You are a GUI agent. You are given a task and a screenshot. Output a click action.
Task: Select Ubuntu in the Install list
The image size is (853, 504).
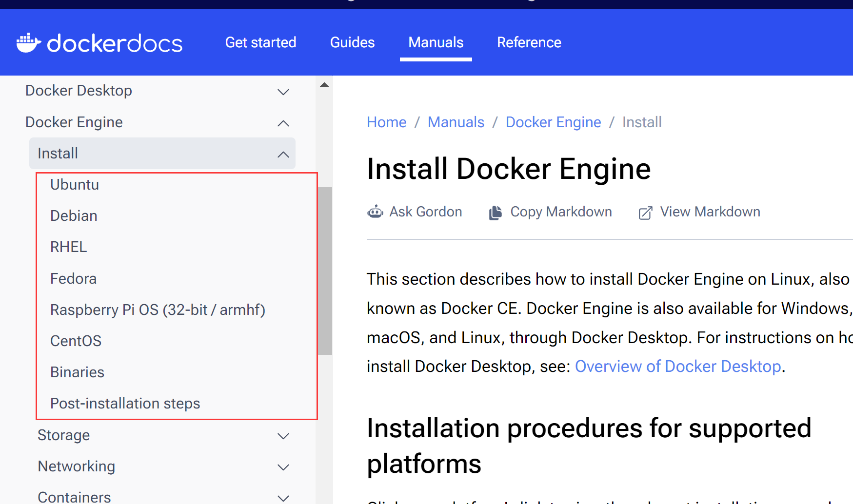click(x=75, y=185)
